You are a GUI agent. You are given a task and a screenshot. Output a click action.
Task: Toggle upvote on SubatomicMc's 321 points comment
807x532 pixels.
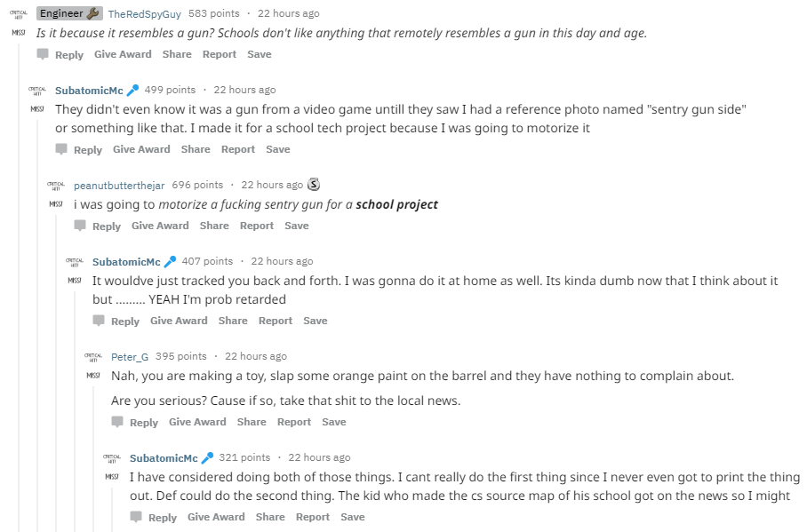point(112,457)
